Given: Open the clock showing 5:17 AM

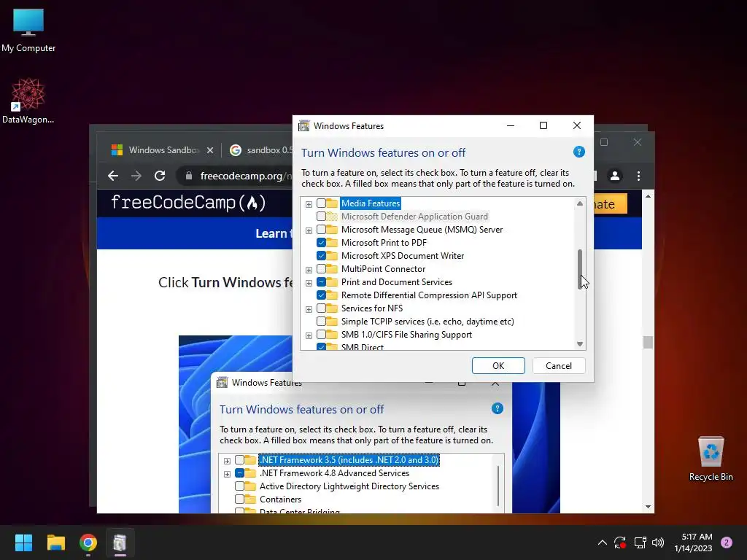Looking at the screenshot, I should (693, 542).
